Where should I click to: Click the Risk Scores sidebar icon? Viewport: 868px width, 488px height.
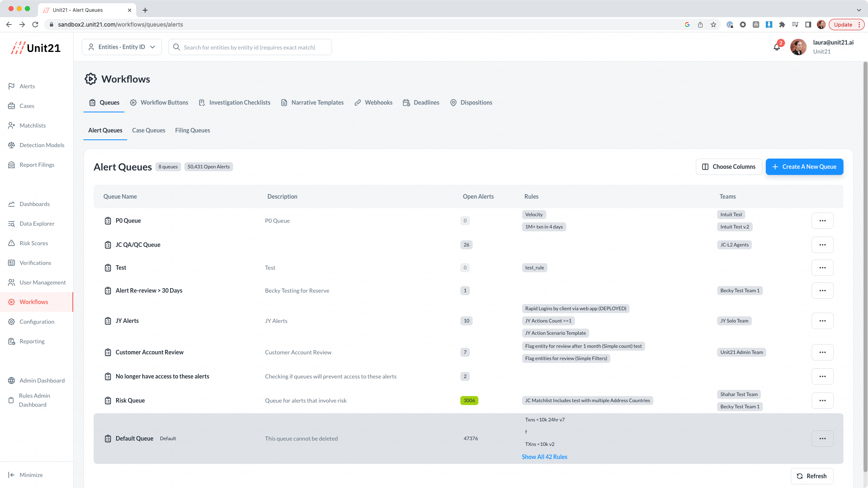coord(11,243)
